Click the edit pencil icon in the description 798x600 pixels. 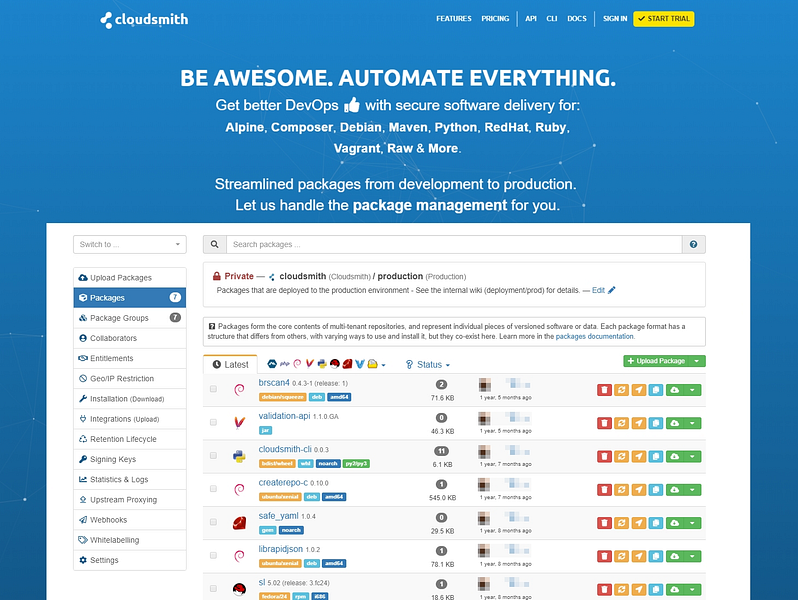tap(612, 290)
